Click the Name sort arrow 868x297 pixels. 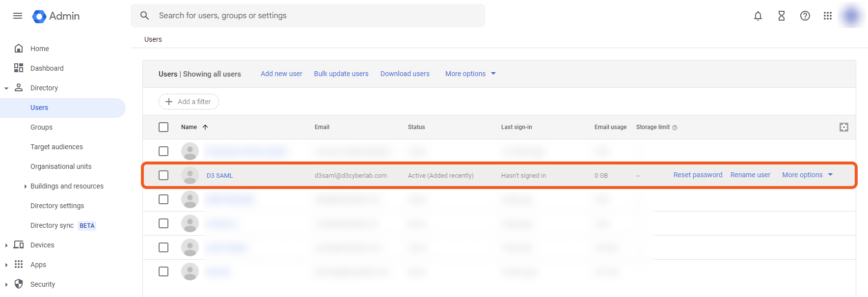(205, 127)
